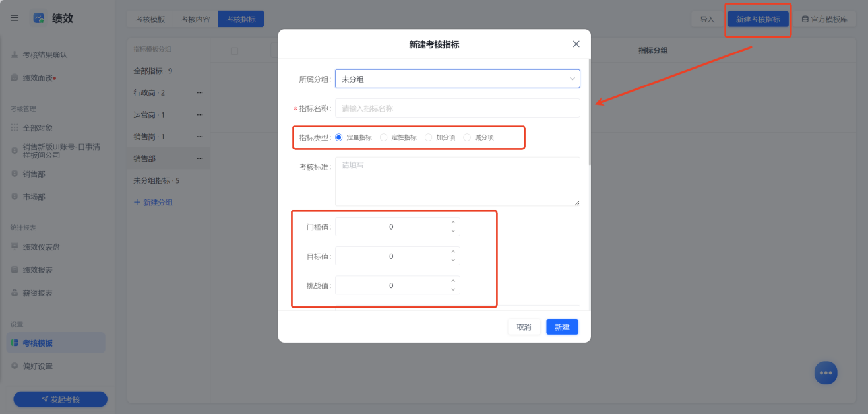Screen dimensions: 868x414
Task: Increase the 目标值 with up arrow
Action: pos(453,252)
